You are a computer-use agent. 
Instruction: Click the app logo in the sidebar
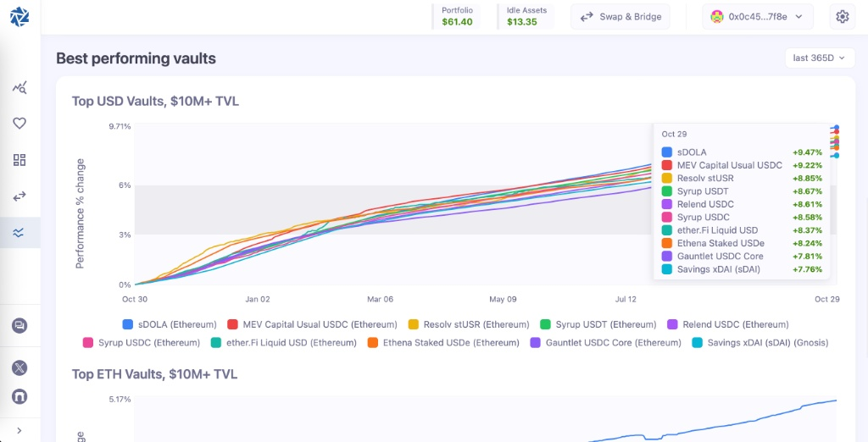click(x=19, y=16)
